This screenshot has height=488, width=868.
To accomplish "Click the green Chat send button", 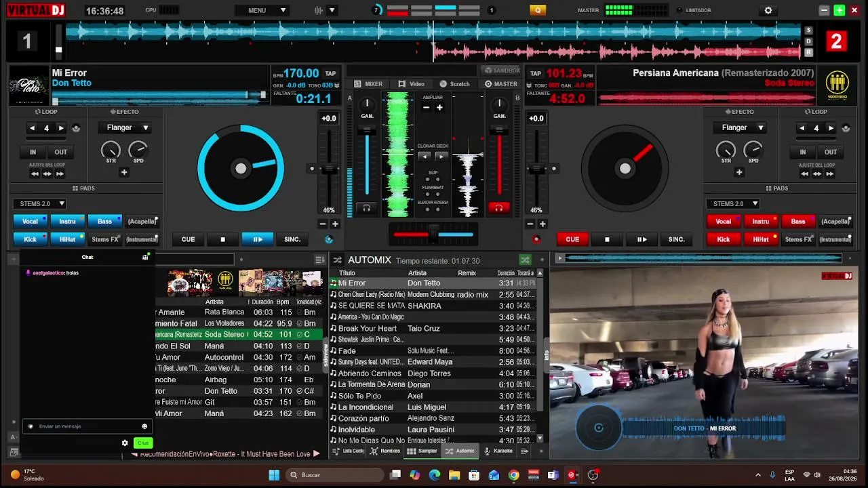I will click(x=142, y=443).
